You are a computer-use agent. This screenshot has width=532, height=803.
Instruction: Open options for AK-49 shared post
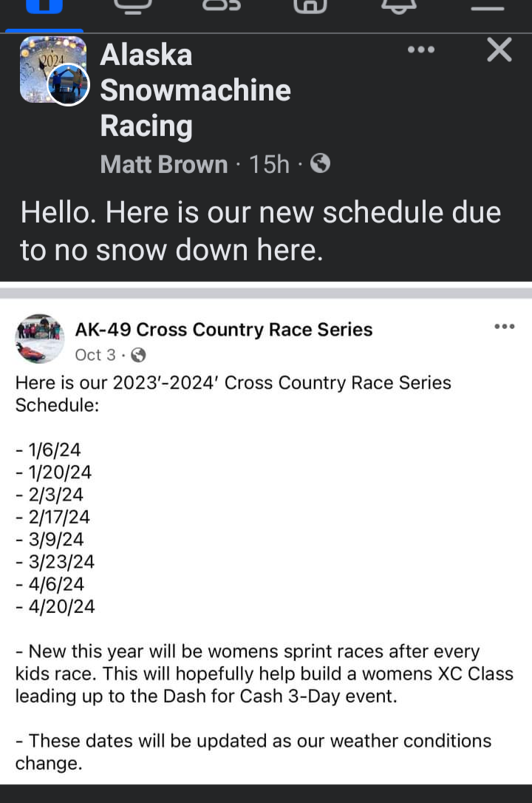click(x=505, y=326)
